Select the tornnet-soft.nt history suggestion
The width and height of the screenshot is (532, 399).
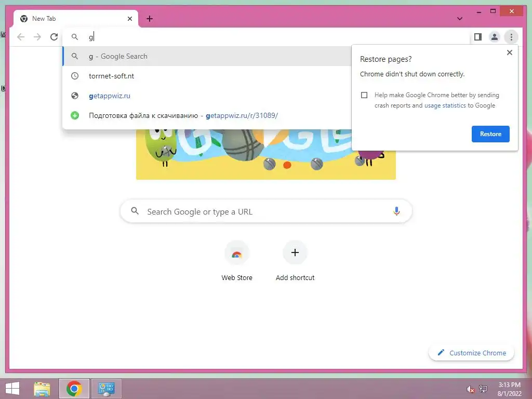point(207,76)
